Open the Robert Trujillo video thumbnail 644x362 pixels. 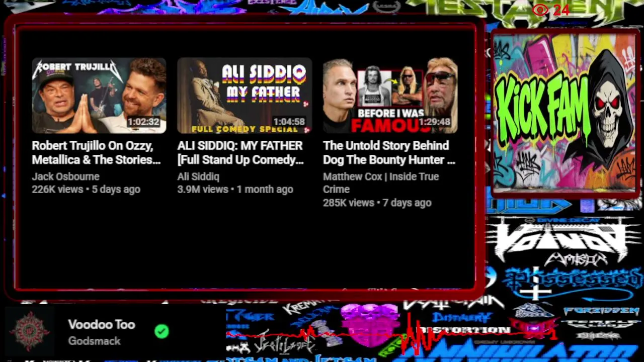(x=99, y=96)
